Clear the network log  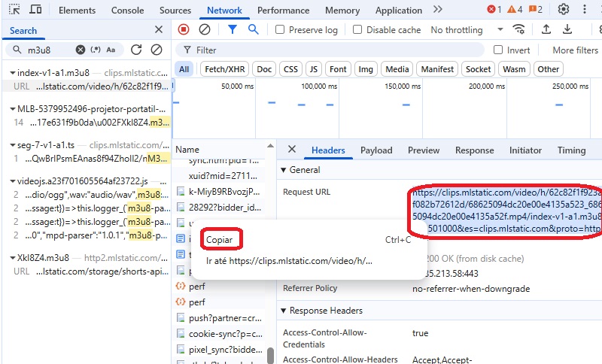[205, 29]
